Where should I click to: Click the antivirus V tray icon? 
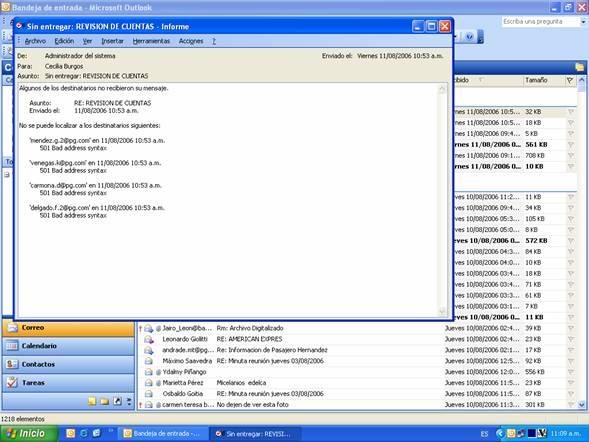click(x=542, y=434)
